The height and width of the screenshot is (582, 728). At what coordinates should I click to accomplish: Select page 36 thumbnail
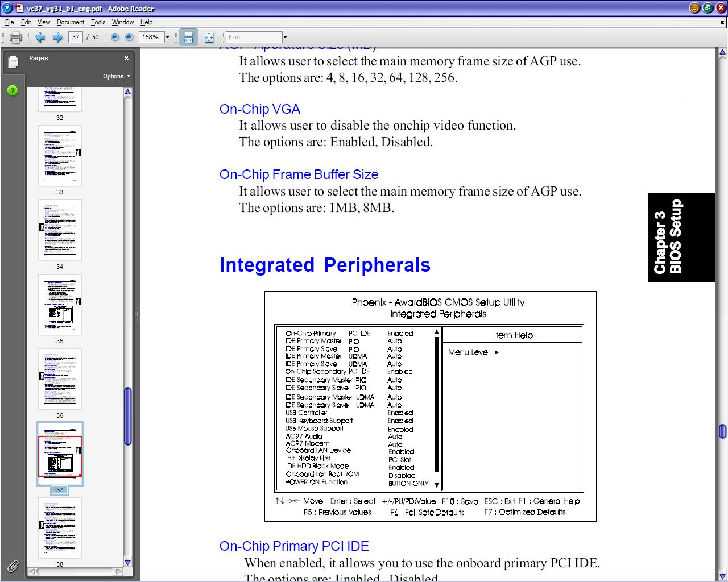point(60,379)
